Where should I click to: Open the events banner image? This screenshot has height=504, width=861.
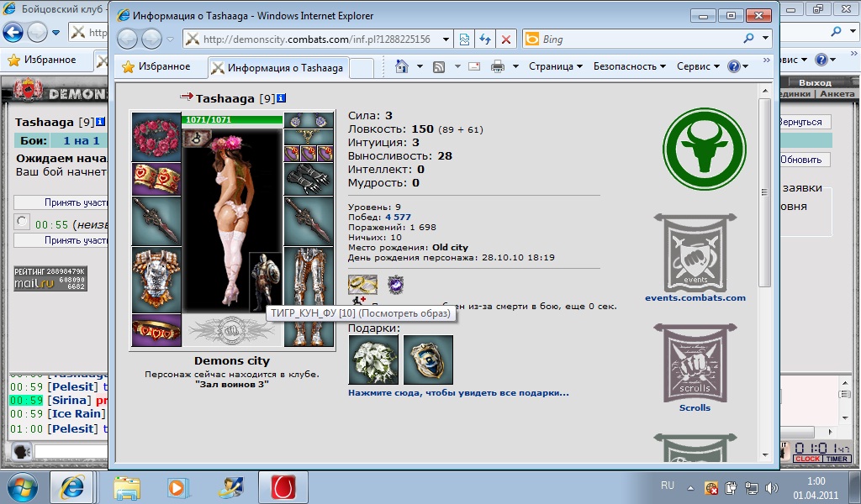695,253
